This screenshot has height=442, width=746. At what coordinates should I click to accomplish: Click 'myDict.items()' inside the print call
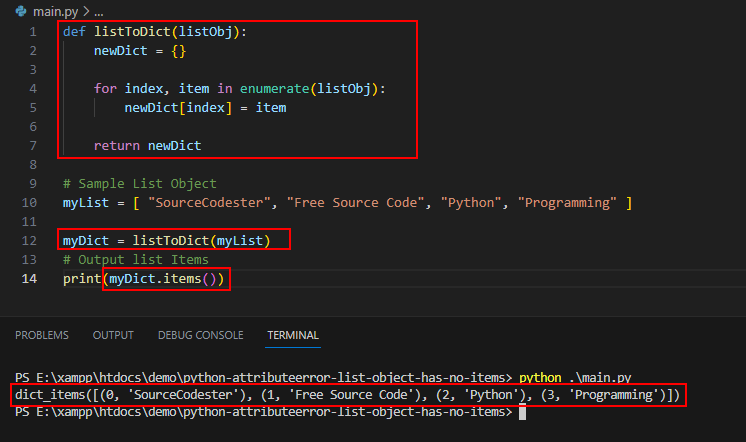163,279
